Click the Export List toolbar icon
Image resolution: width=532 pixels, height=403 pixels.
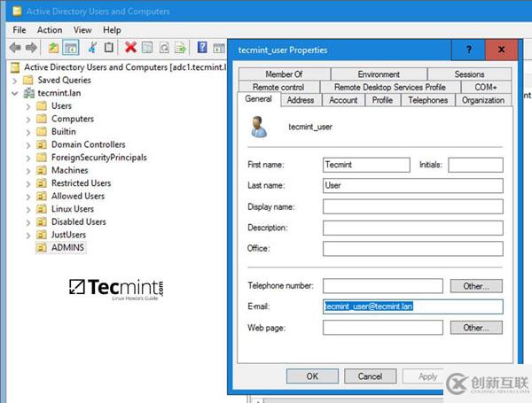point(180,48)
